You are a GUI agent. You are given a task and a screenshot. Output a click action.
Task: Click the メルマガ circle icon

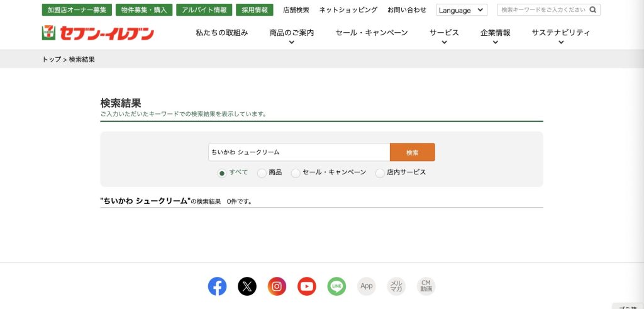(x=396, y=286)
